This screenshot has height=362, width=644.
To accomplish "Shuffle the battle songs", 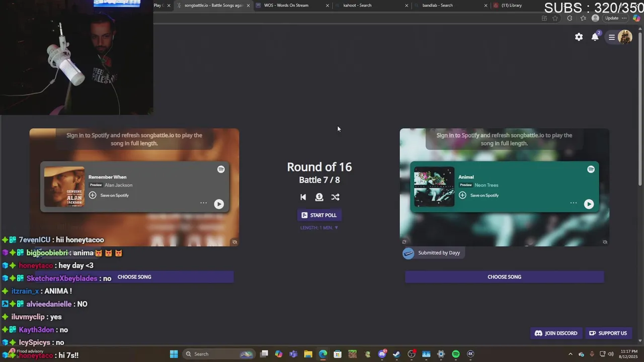I will point(335,197).
